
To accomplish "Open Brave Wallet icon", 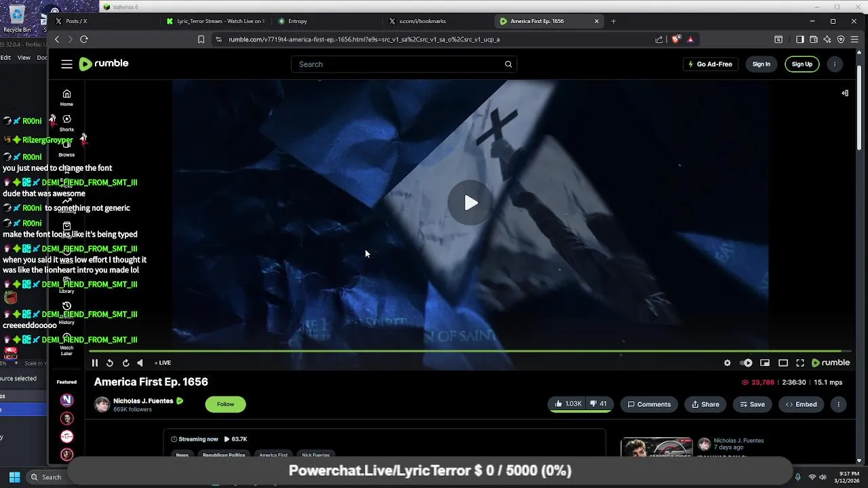I will 813,39.
